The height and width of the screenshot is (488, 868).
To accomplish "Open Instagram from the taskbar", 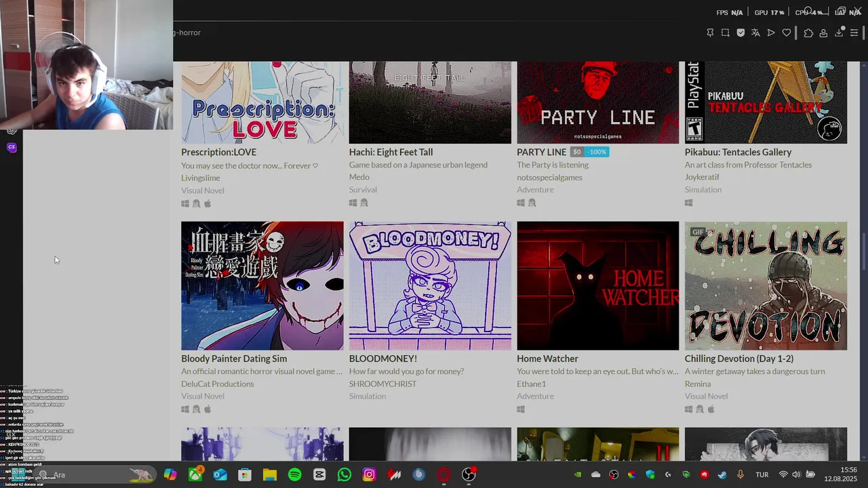I will (369, 475).
